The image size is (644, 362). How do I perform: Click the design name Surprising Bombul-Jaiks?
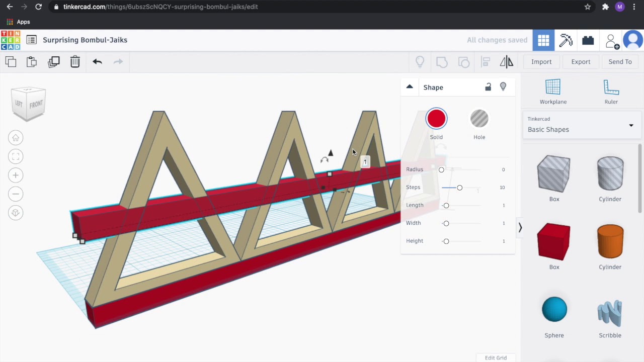coord(85,40)
